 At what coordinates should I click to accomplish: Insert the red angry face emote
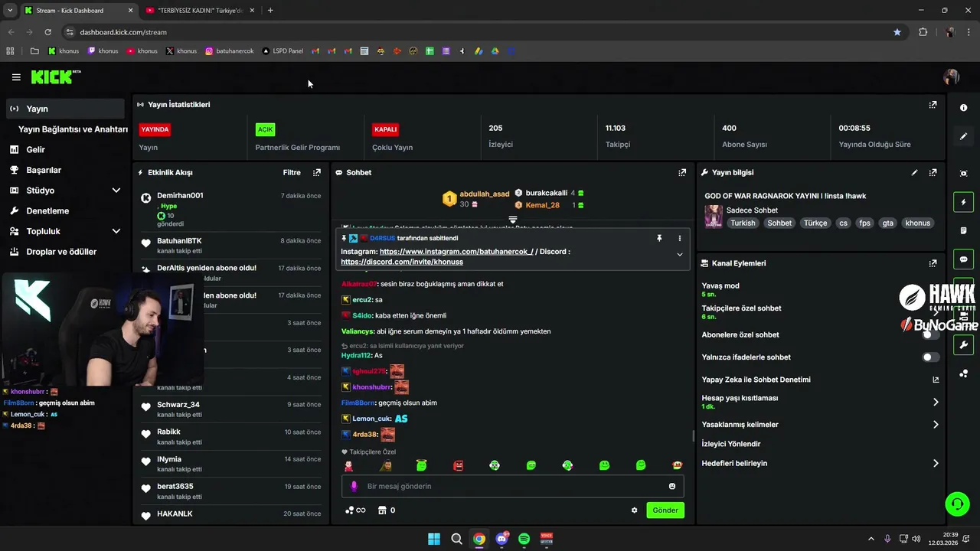458,465
